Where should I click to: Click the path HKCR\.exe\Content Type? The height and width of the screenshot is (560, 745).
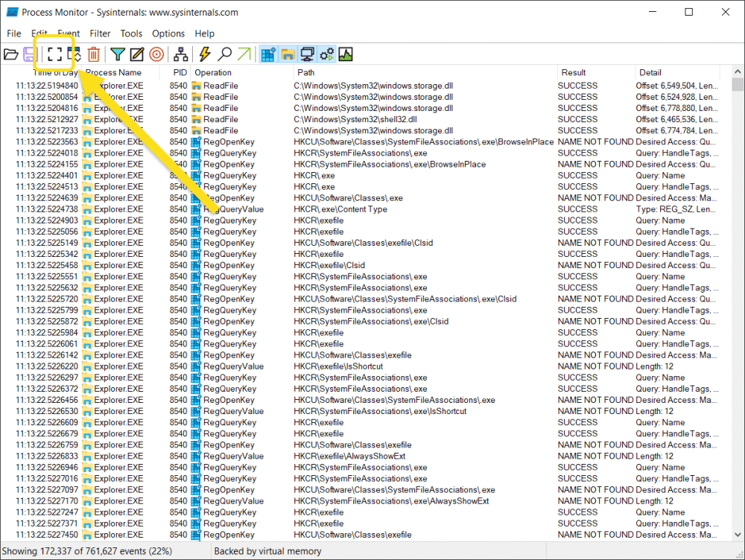[x=340, y=209]
